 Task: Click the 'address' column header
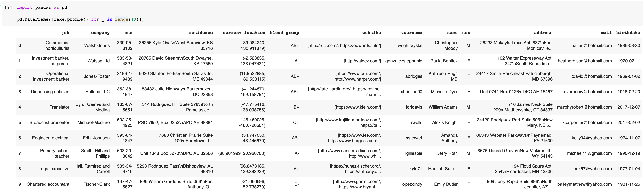point(543,33)
